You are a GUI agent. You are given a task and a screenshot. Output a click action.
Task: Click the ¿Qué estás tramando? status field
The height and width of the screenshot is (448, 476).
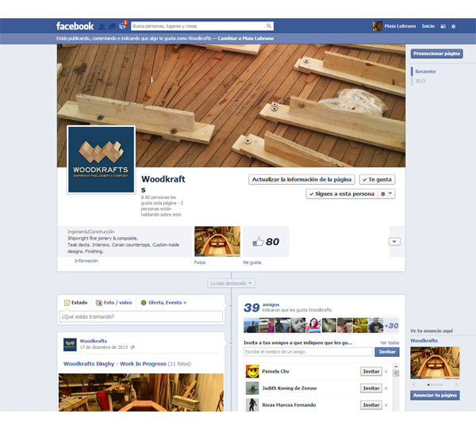[x=141, y=316]
